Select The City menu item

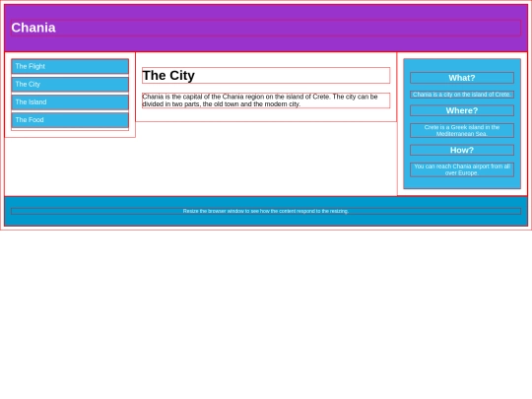(70, 84)
